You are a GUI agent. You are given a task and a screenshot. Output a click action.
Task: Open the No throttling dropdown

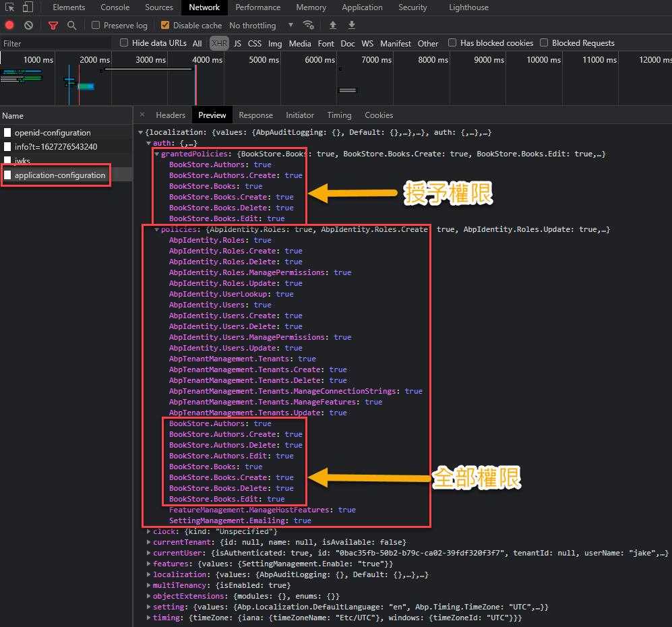tap(262, 26)
